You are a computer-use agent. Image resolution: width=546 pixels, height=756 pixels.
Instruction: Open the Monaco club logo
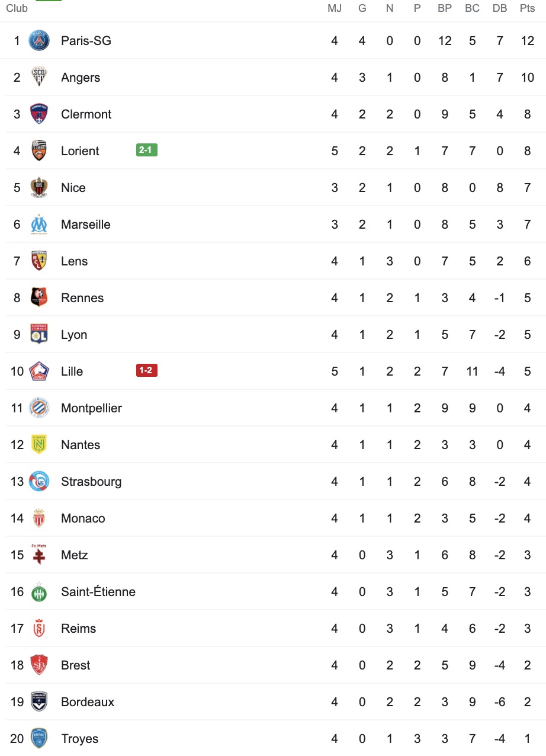point(39,518)
